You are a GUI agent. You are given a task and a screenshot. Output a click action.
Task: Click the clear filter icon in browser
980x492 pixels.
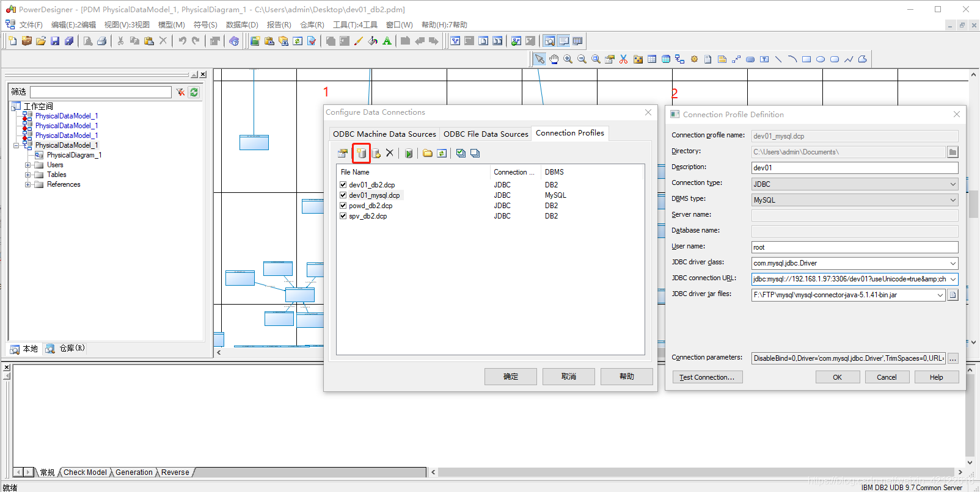[180, 92]
